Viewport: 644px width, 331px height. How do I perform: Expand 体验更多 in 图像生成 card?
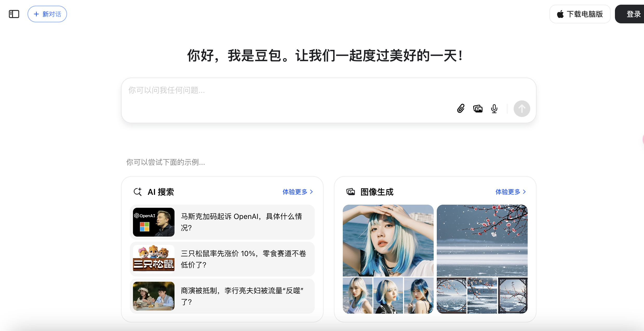pyautogui.click(x=511, y=192)
